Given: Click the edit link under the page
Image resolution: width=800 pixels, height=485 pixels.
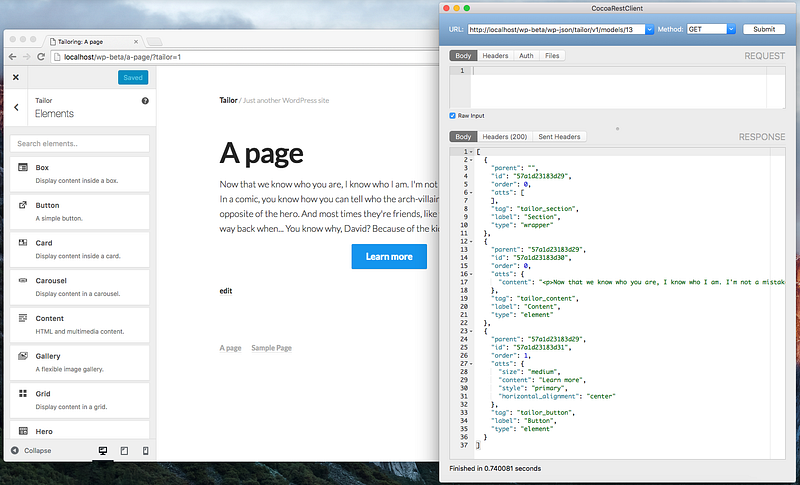Looking at the screenshot, I should pos(226,291).
